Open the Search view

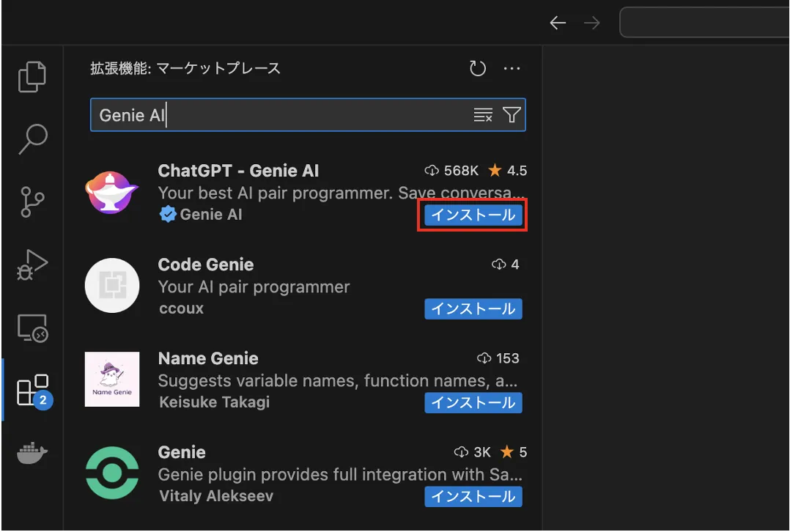point(32,138)
